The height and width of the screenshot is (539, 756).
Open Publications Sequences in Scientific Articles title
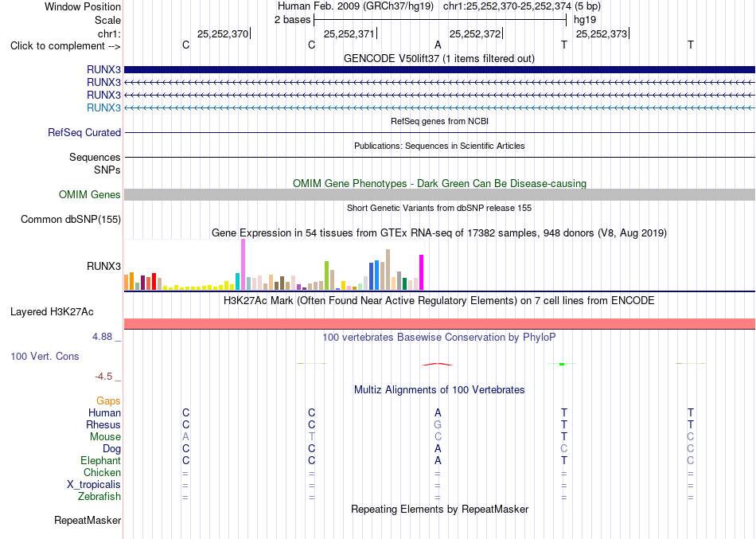(x=439, y=146)
